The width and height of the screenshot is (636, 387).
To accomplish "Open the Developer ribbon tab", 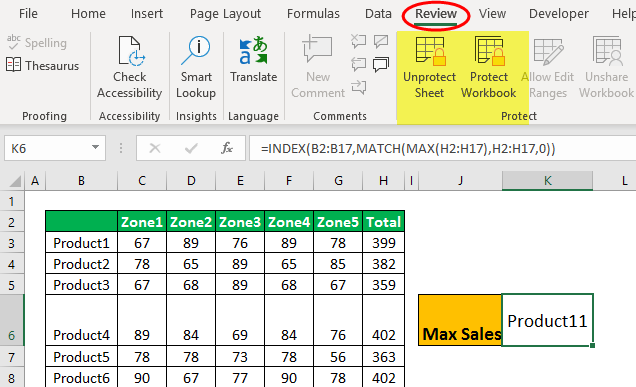I will [559, 14].
